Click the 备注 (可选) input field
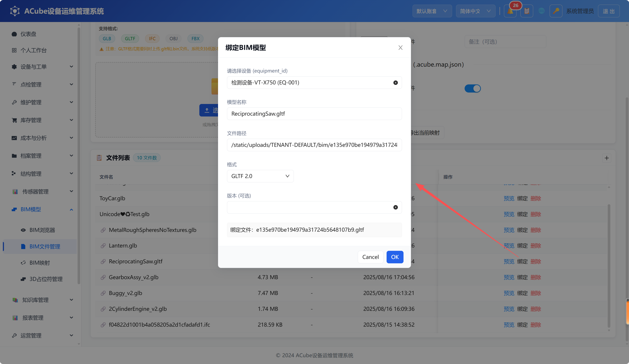 coord(505,42)
